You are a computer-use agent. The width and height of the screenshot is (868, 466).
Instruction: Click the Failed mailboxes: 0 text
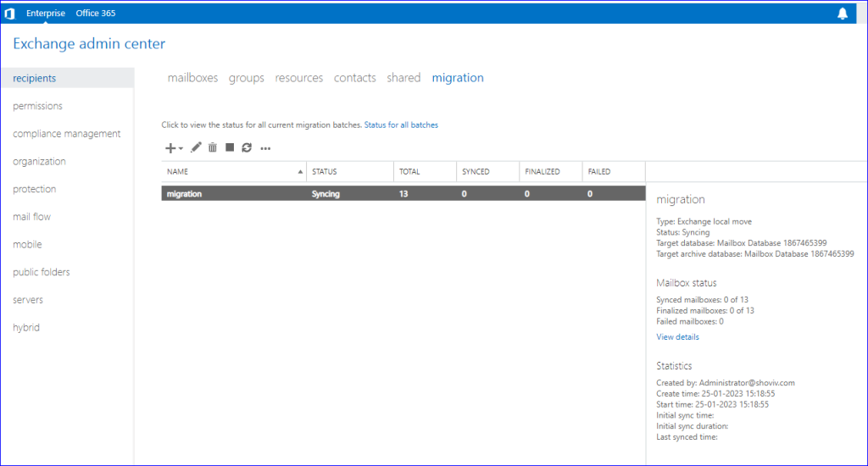coord(690,322)
